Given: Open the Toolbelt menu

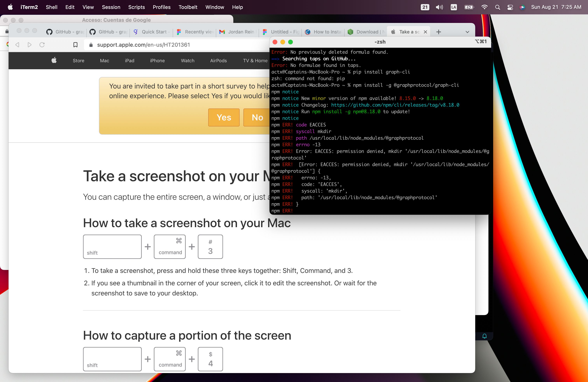Looking at the screenshot, I should point(188,7).
